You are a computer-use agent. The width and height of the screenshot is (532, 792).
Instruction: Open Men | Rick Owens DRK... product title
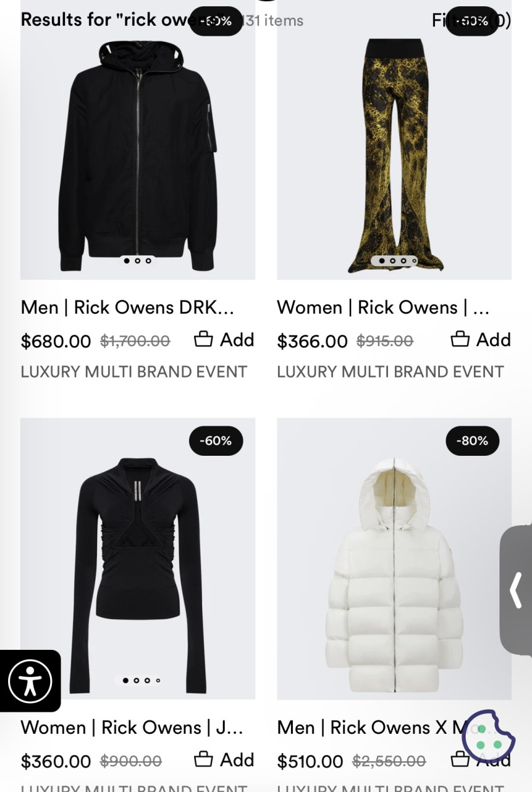pyautogui.click(x=128, y=307)
